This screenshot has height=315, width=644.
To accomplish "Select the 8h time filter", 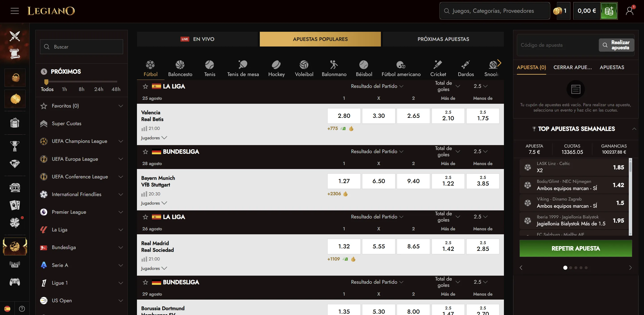I will click(x=81, y=89).
